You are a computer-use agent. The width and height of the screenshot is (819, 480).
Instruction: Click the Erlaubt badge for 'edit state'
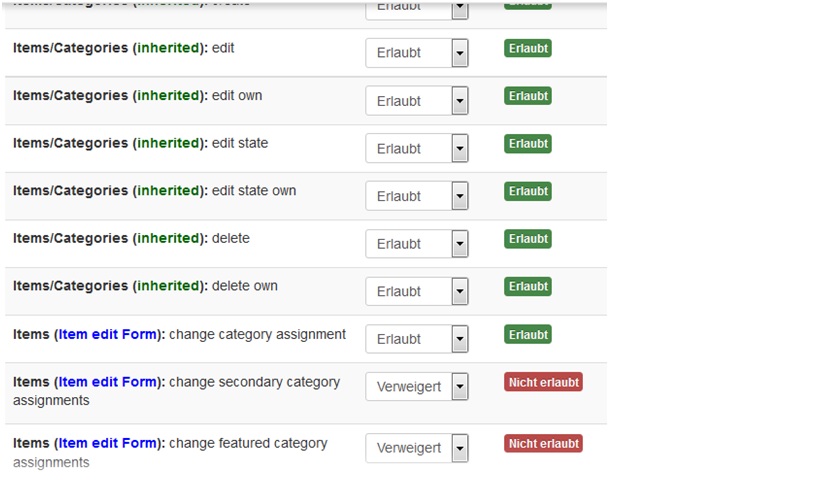point(528,144)
